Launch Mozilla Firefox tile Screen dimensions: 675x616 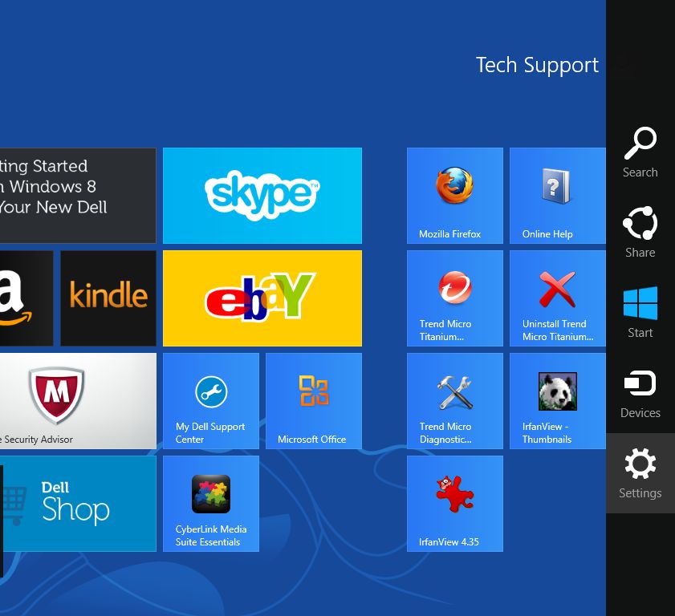454,196
